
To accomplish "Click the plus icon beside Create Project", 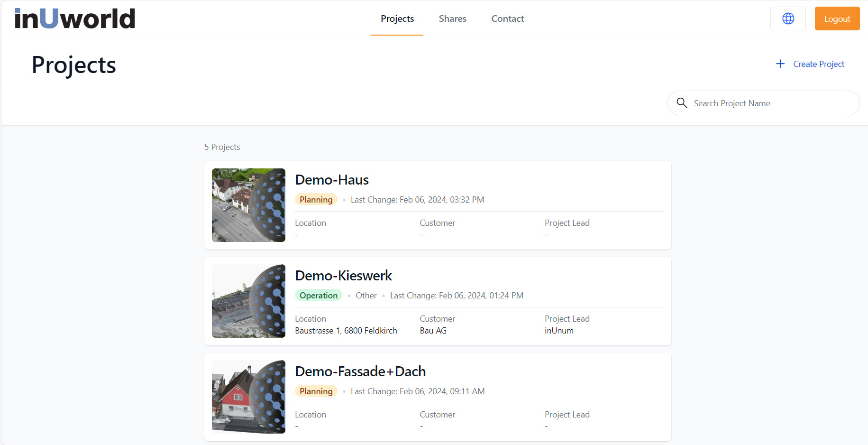I will tap(780, 64).
